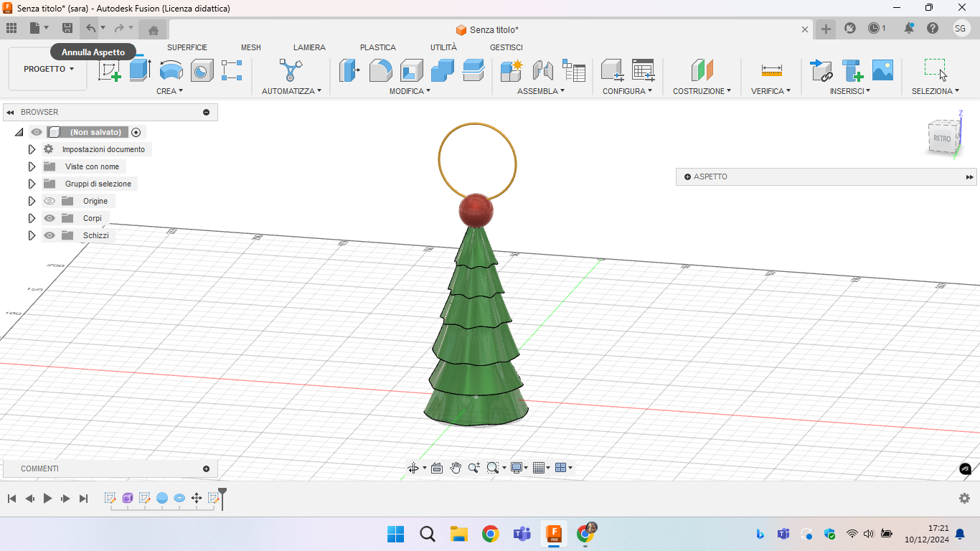Open the ASSEMBLA dropdown menu
Screen dimensions: 980x551
pyautogui.click(x=541, y=91)
